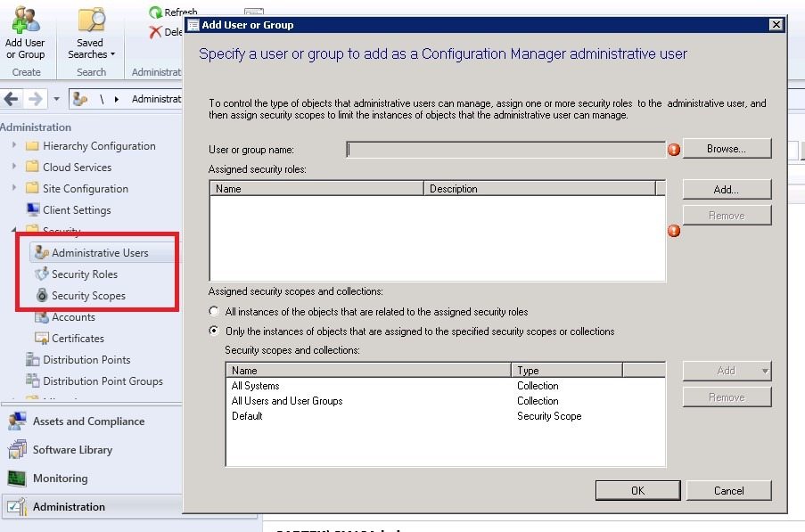Click the Forward navigation arrow
Screen dimensions: 805x532
(x=35, y=99)
